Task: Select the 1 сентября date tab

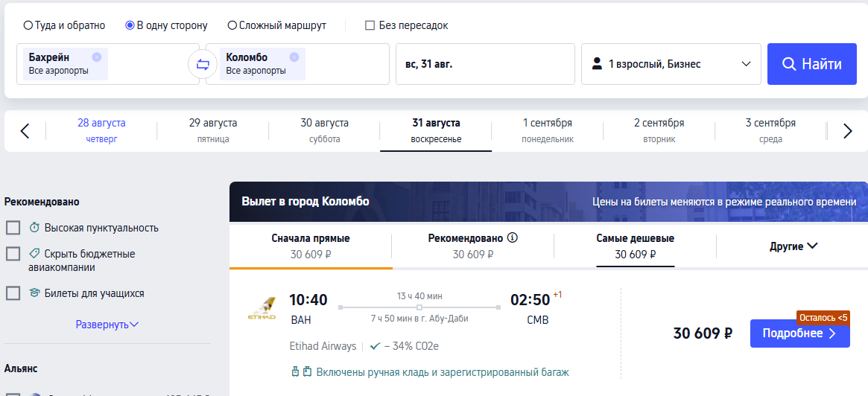Action: (x=548, y=130)
